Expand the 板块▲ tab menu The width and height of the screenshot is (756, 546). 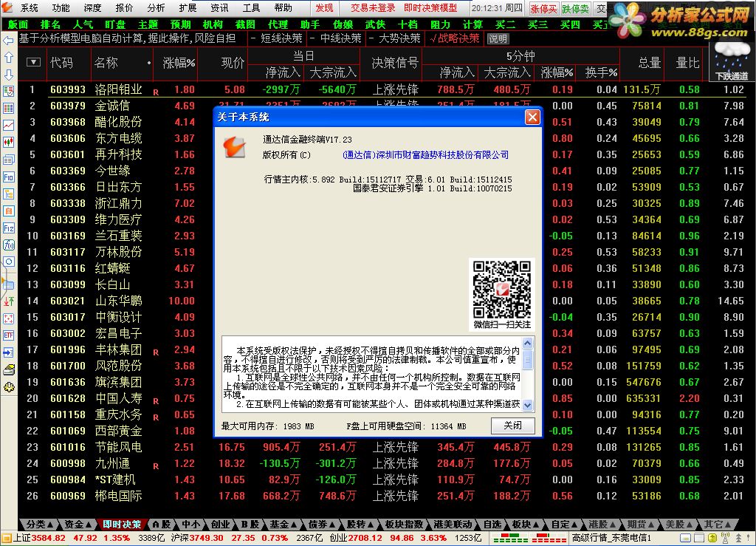pos(525,525)
